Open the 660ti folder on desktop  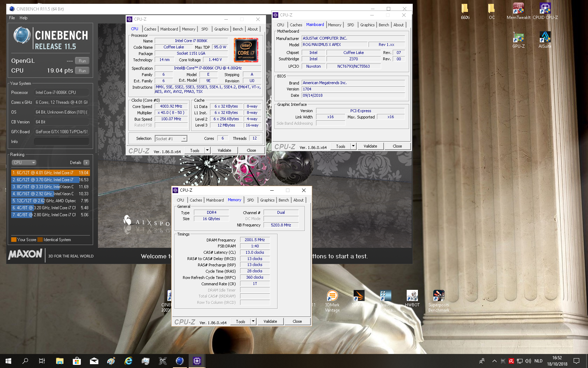[x=465, y=11]
